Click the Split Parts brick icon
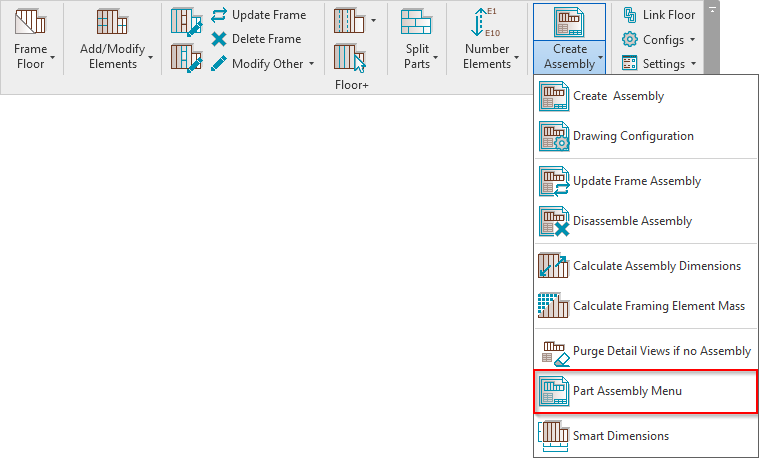 pyautogui.click(x=416, y=23)
